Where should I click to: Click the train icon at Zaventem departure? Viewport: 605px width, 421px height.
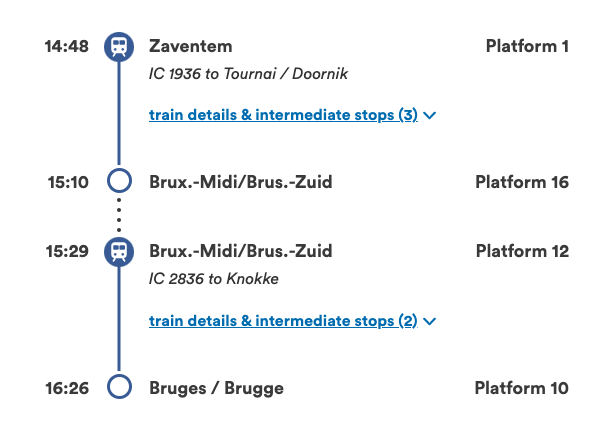pos(119,46)
